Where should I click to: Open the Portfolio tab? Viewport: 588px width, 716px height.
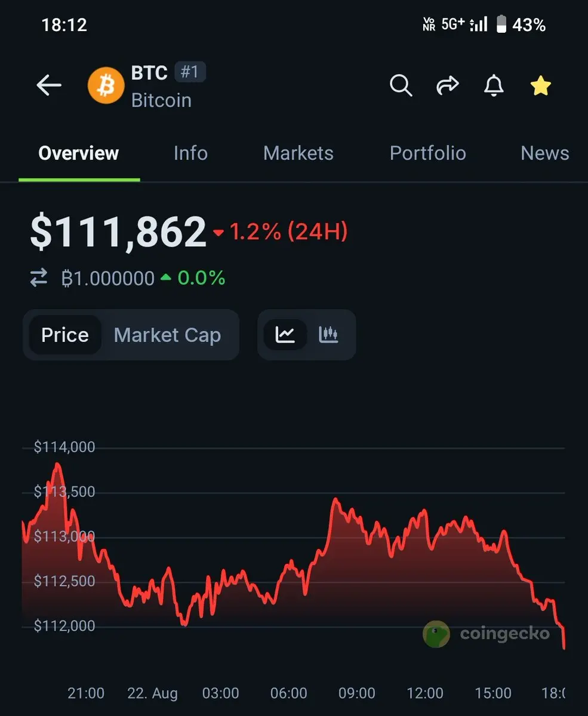click(x=427, y=153)
